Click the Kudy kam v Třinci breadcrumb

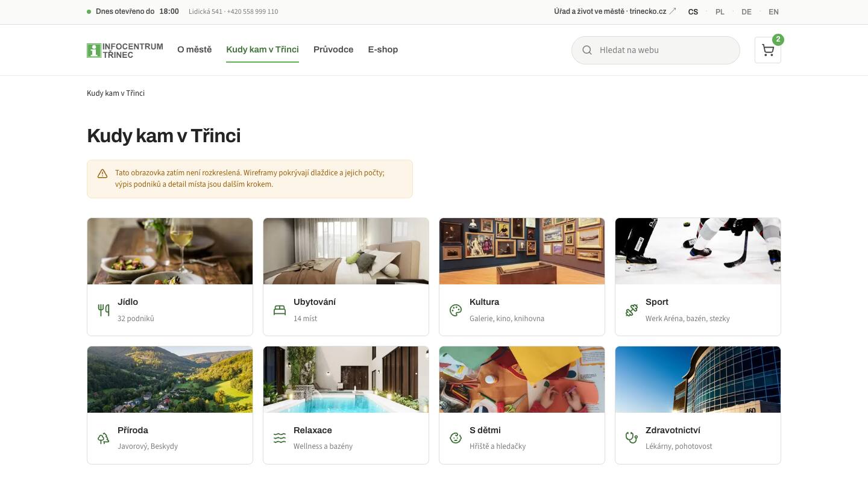116,93
